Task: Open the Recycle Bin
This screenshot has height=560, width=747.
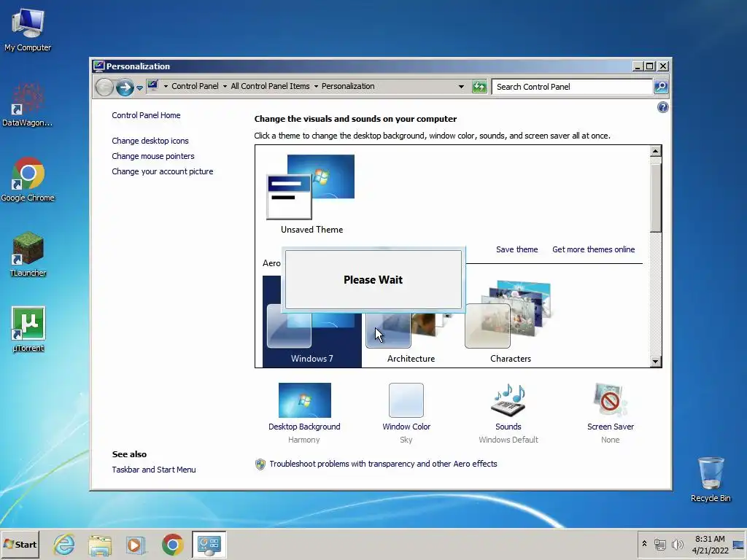Action: 711,479
